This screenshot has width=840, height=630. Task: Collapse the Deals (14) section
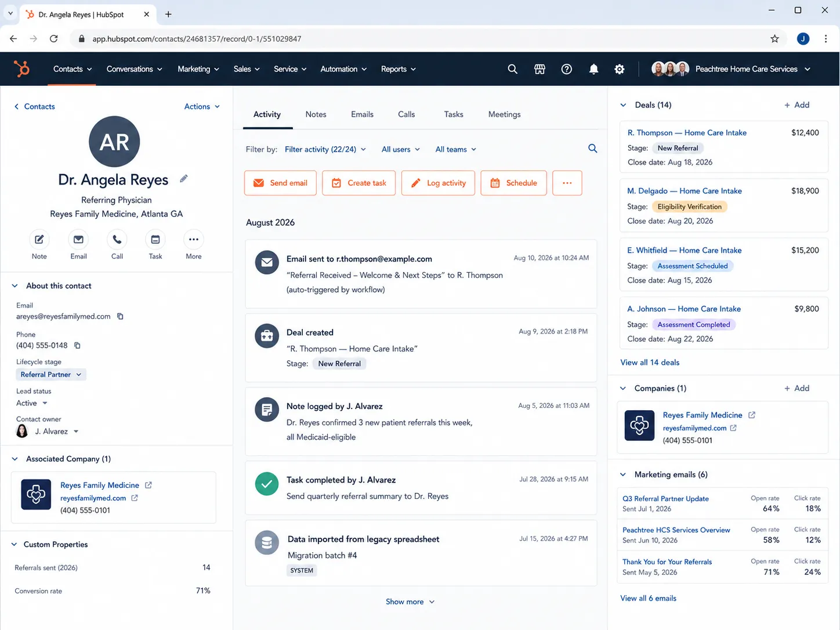pos(623,105)
